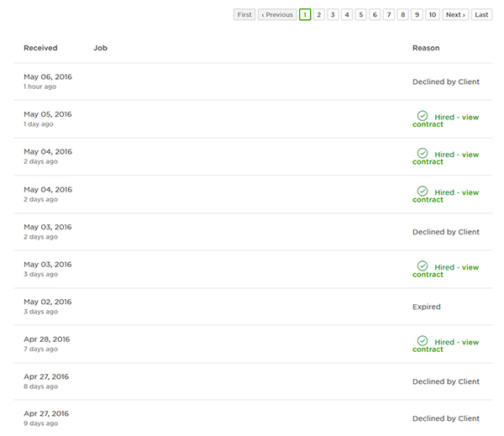The height and width of the screenshot is (436, 504).
Task: Go to the Last page
Action: [481, 14]
